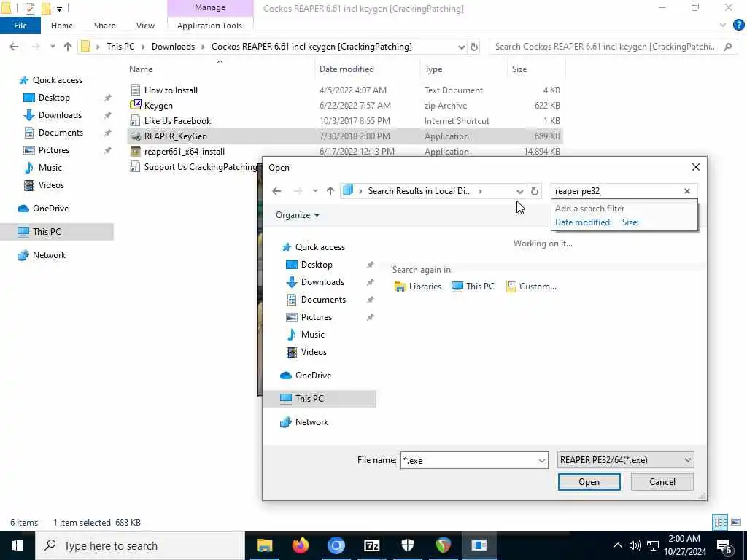Select Downloads in Open dialog sidebar

pyautogui.click(x=322, y=282)
